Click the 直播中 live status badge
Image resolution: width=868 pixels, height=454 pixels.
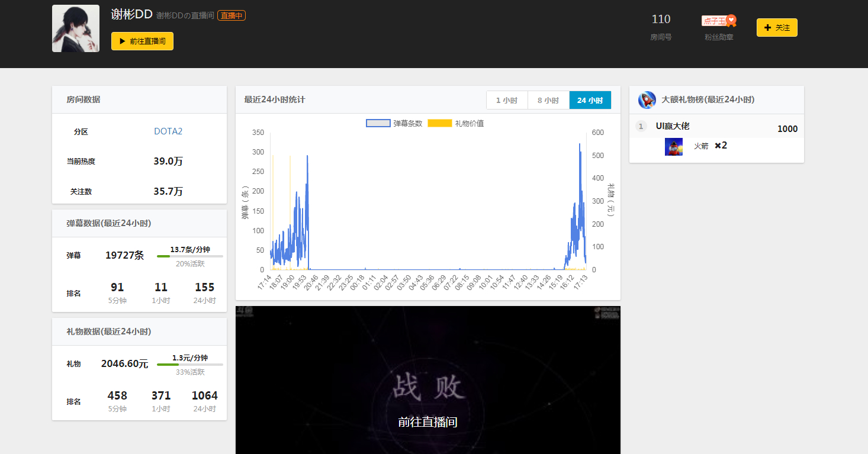[x=232, y=15]
